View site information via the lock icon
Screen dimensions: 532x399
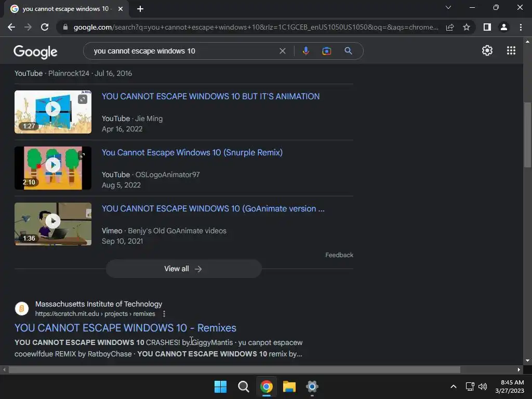point(65,27)
